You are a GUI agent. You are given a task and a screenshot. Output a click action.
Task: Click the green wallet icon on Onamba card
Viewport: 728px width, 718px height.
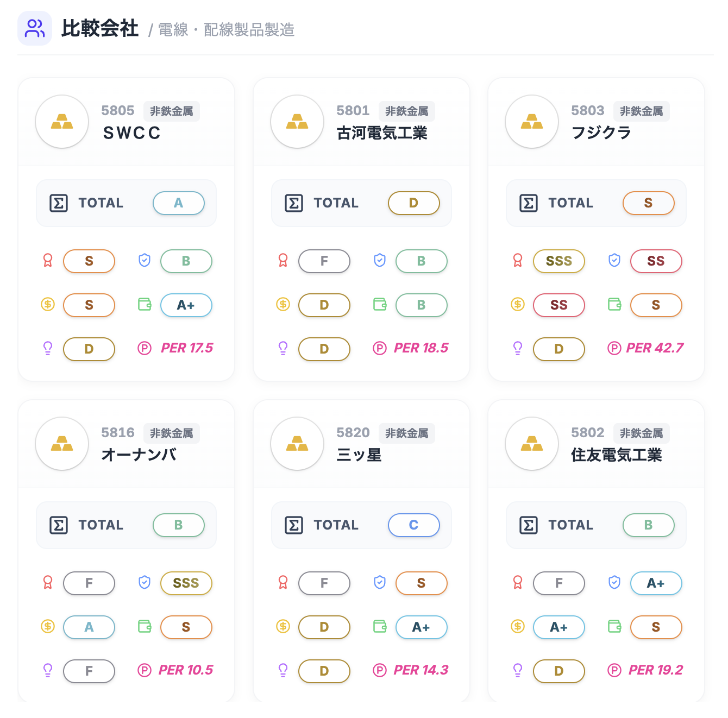click(x=145, y=627)
